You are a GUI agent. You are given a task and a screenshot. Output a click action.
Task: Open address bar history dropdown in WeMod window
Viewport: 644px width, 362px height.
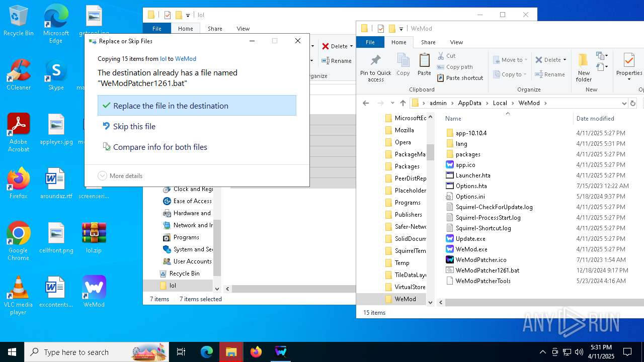(x=624, y=103)
